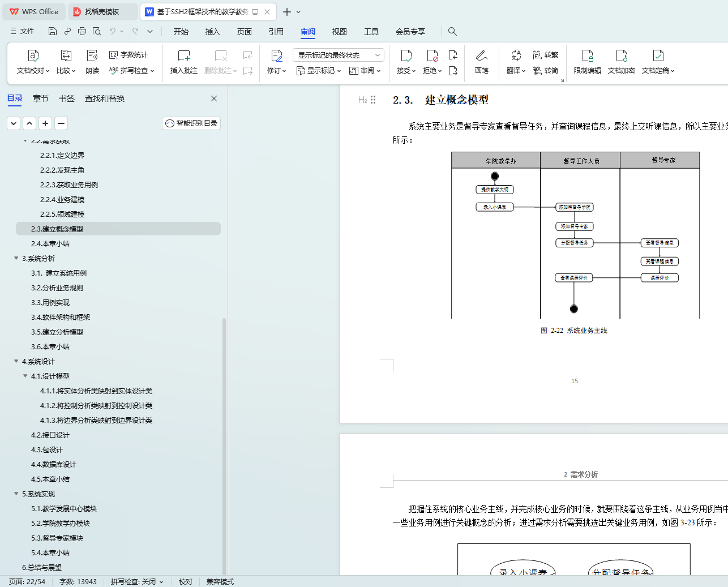Image resolution: width=728 pixels, height=587 pixels.
Task: Click the Print icon in the quick access bar
Action: pyautogui.click(x=82, y=31)
